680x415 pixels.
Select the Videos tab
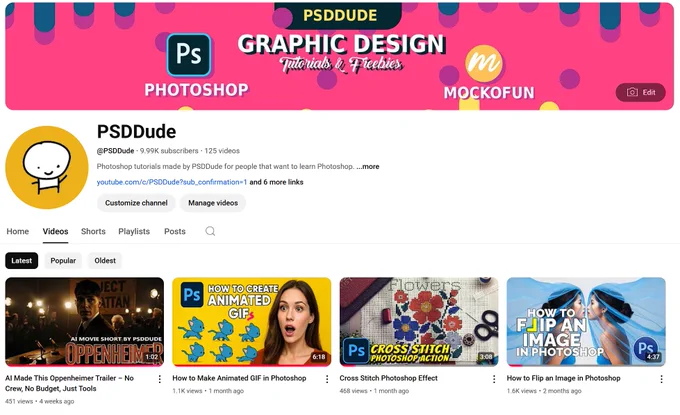click(x=56, y=231)
